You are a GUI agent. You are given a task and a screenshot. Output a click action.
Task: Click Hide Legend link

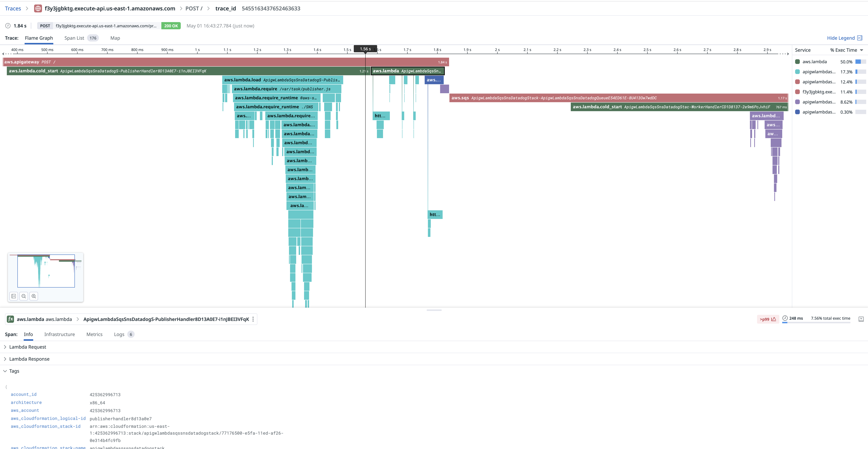841,38
